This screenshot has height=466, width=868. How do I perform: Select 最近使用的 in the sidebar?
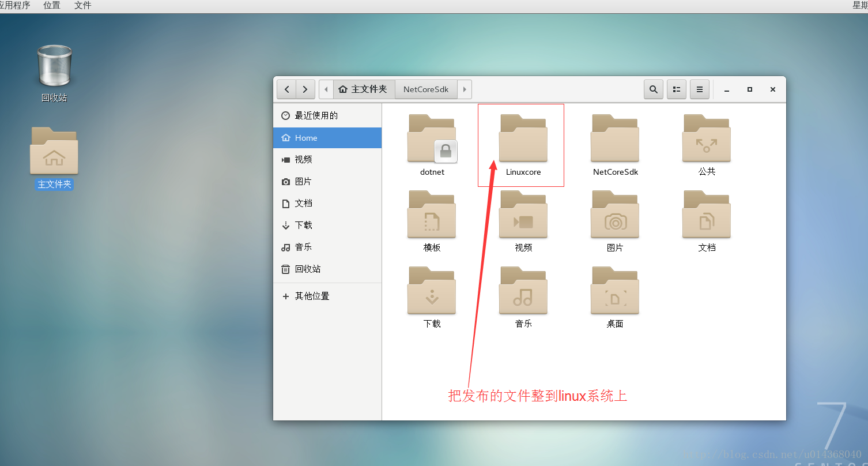(316, 115)
